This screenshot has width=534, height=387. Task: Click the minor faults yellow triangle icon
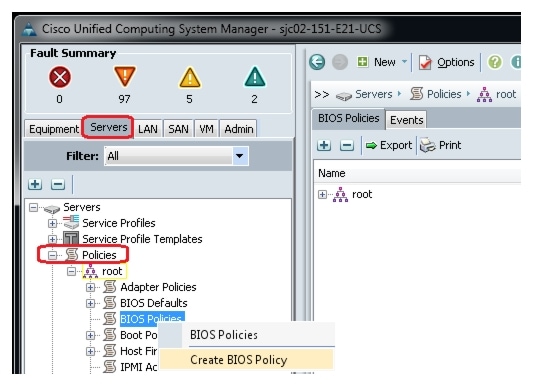190,77
